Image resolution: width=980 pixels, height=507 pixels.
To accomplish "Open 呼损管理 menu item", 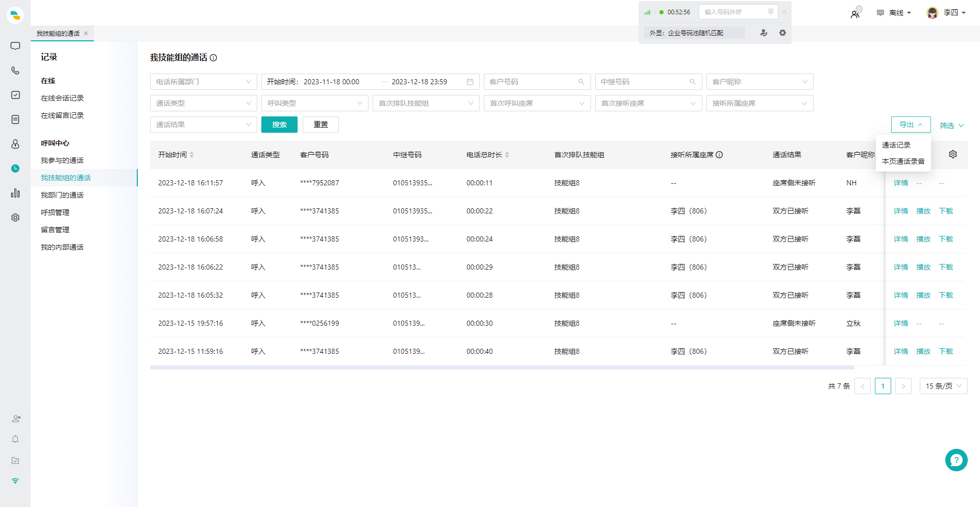I will [55, 212].
